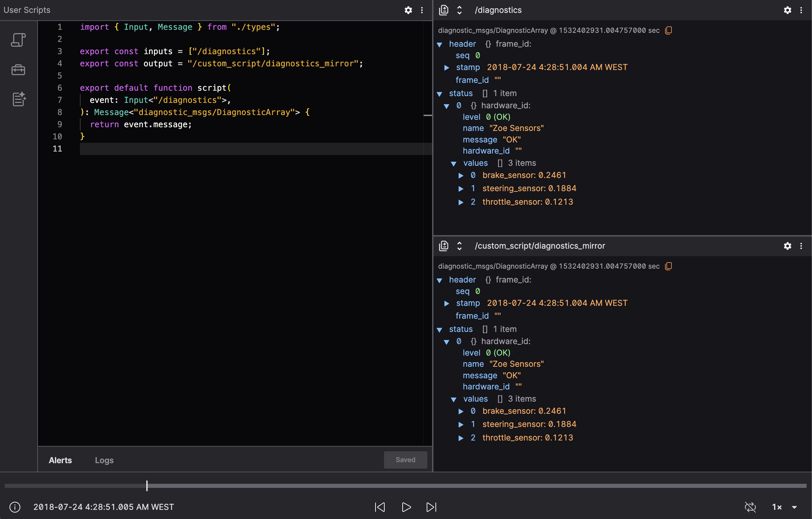Click the diff mode icon in diagnostics_mirror panel
The height and width of the screenshot is (519, 812).
coord(444,246)
